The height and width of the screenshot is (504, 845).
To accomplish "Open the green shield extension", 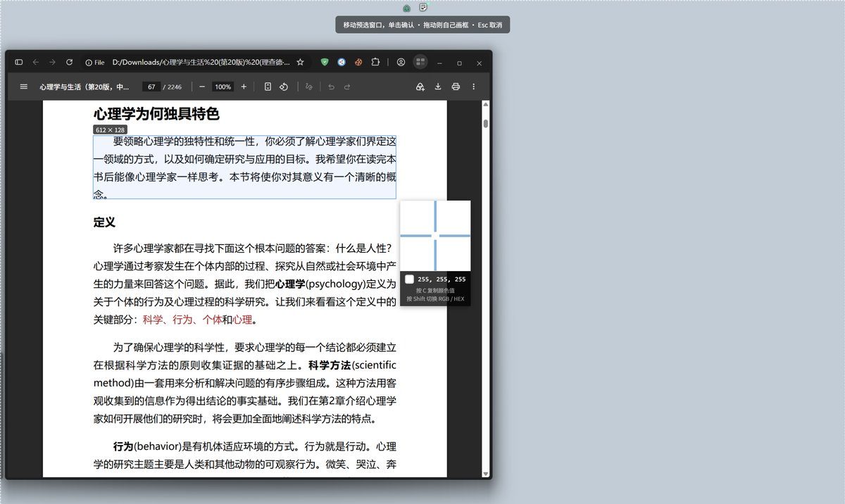I will (325, 62).
